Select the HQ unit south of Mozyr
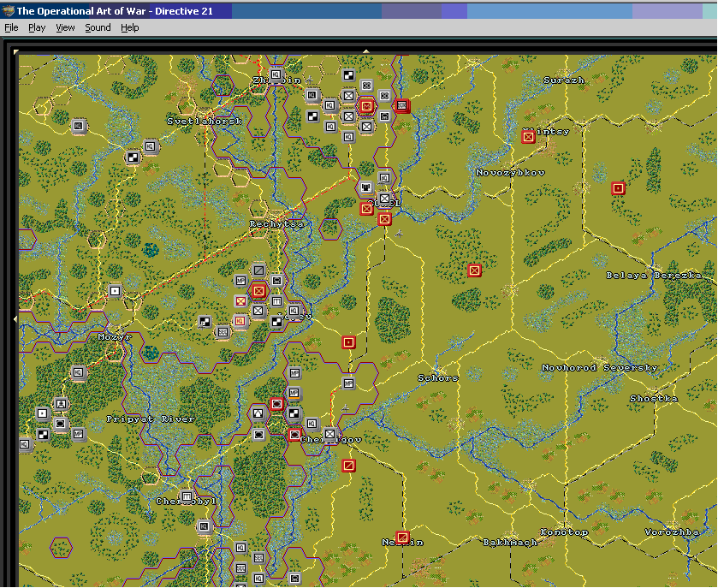718x588 pixels. pos(78,372)
